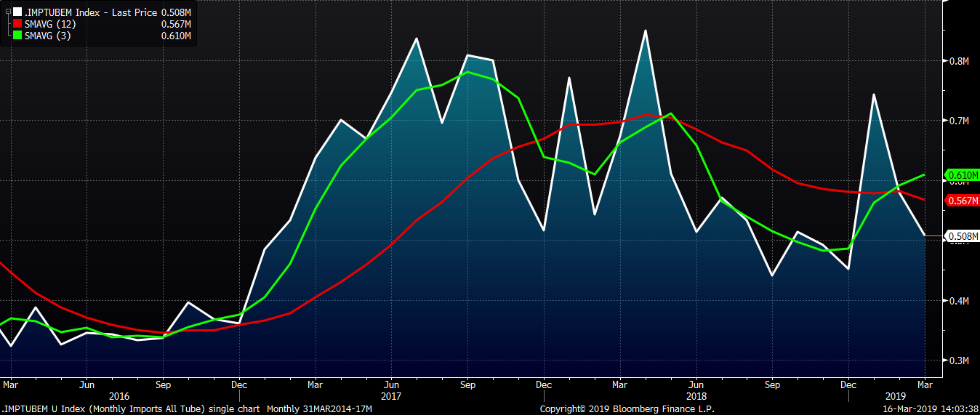Click the green SMAVG (3) legend swatch
This screenshot has height=415, width=980.
click(x=17, y=36)
